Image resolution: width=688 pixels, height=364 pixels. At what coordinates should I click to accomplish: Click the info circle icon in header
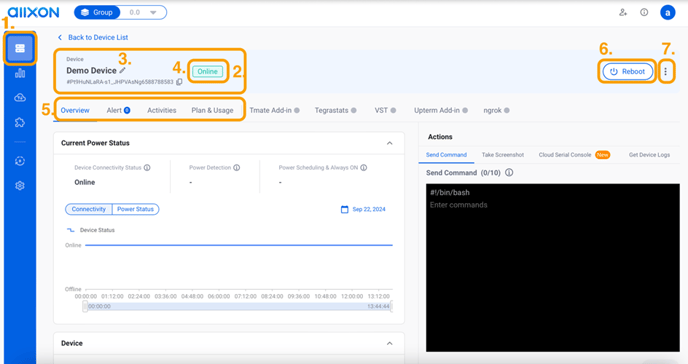[x=644, y=12]
